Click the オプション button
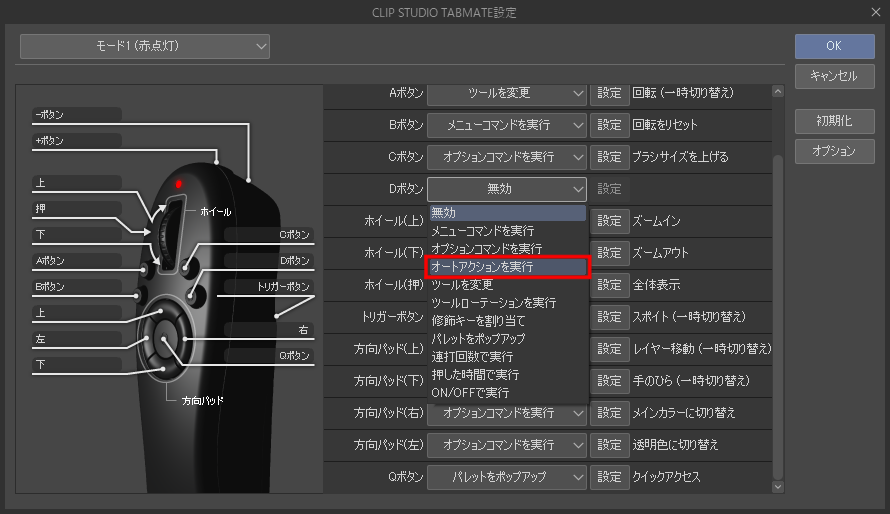890x514 pixels. pos(834,151)
